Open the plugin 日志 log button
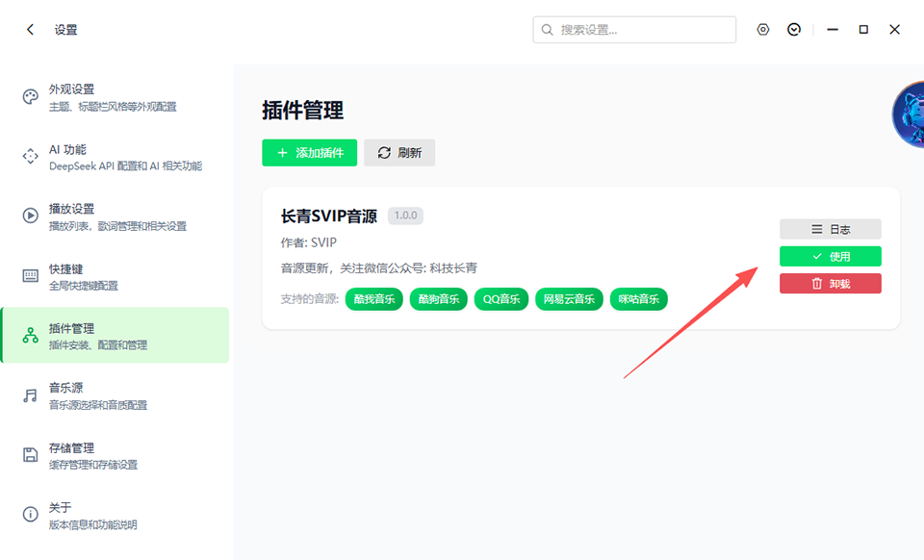Viewport: 924px width, 560px height. pos(830,229)
